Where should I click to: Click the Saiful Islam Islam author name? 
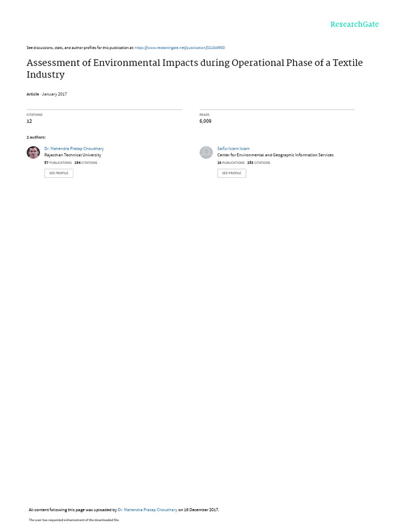(233, 149)
